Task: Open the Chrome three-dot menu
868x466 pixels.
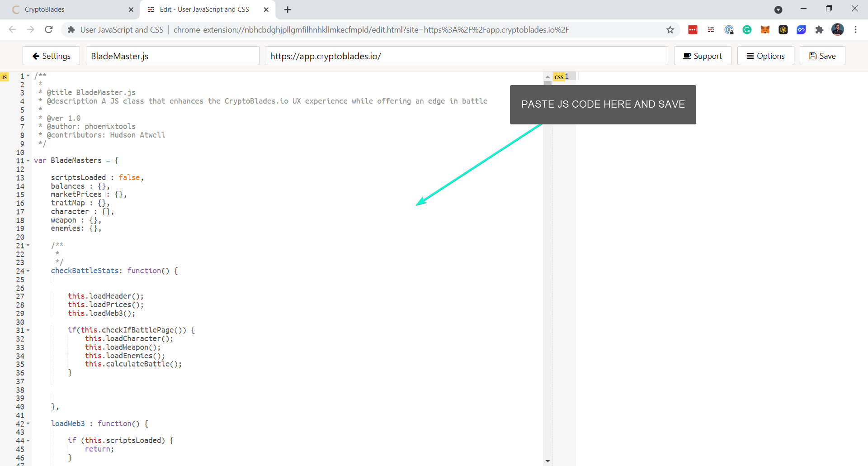Action: pyautogui.click(x=855, y=30)
